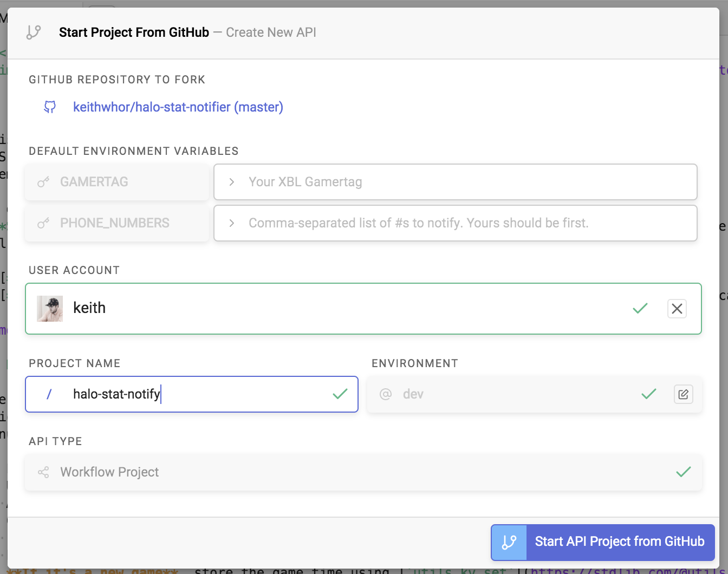The height and width of the screenshot is (574, 728).
Task: Click the USER ACCOUNT label
Action: pyautogui.click(x=74, y=270)
